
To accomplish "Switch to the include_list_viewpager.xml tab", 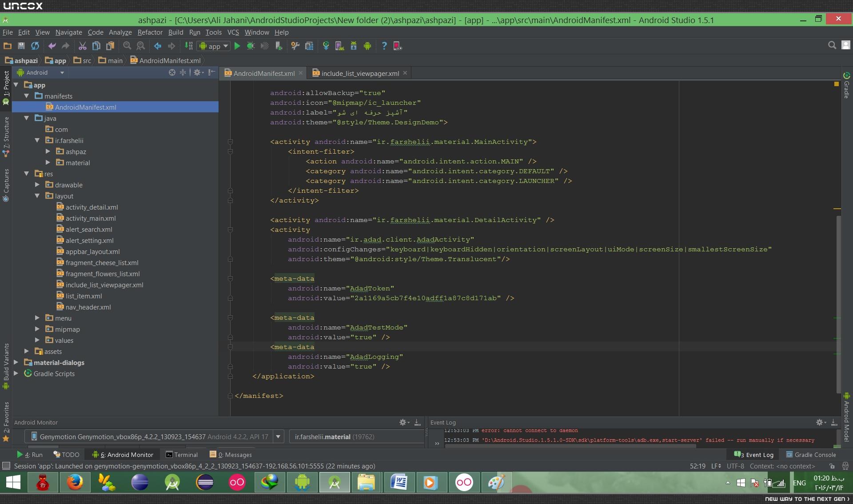I will 359,73.
